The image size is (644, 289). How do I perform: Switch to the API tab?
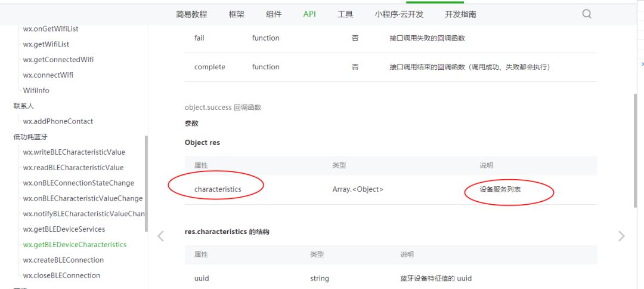pyautogui.click(x=309, y=14)
